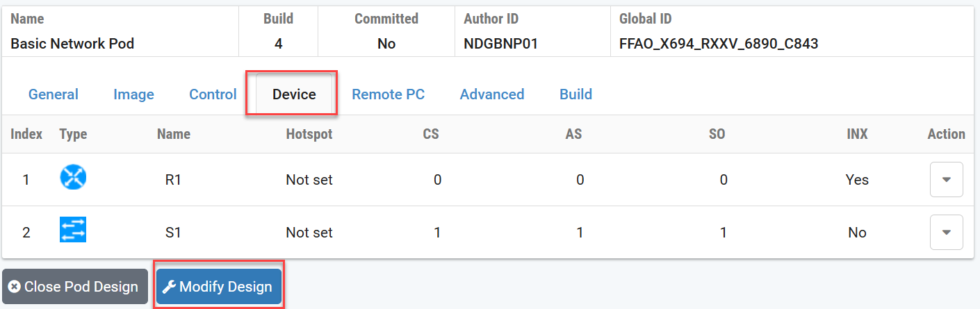Switch to the Build tab
The width and height of the screenshot is (980, 309).
pyautogui.click(x=575, y=94)
